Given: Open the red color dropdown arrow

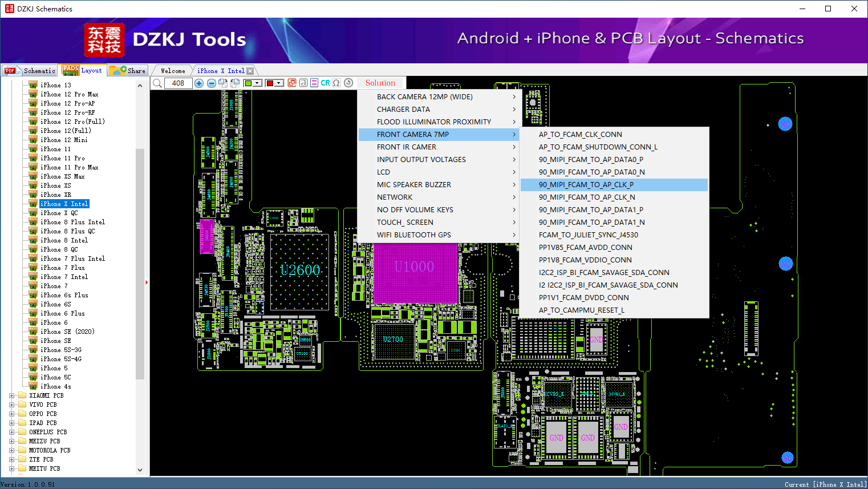Looking at the screenshot, I should click(279, 83).
